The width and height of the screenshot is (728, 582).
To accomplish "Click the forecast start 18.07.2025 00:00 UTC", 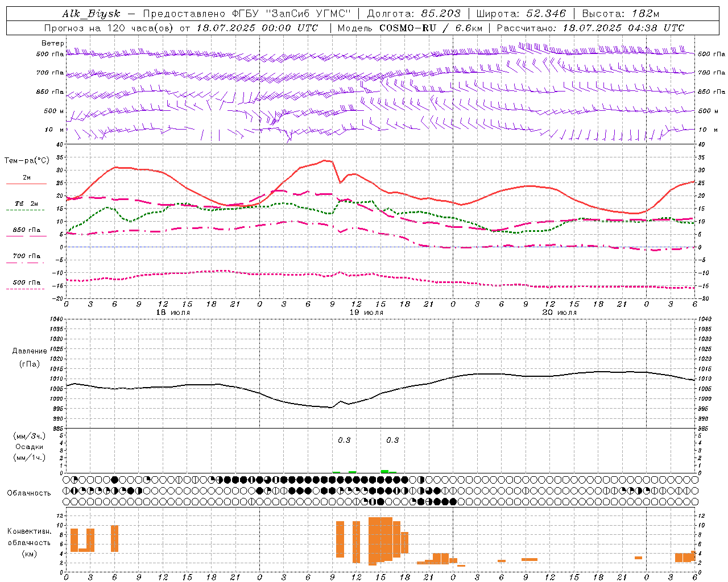I will (x=257, y=28).
